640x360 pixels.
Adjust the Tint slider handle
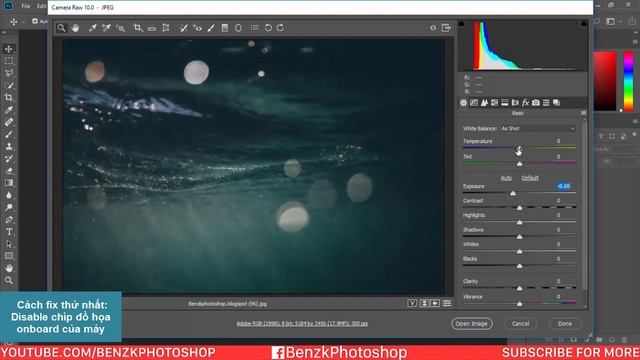pos(520,164)
